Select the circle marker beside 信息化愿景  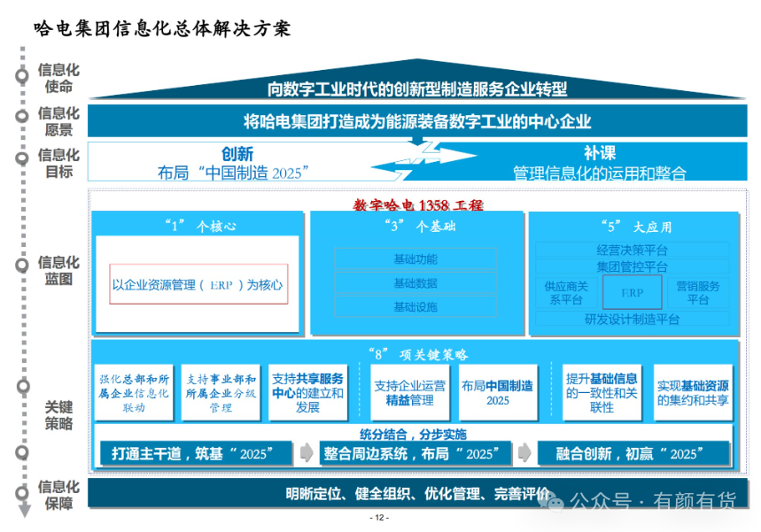point(22,116)
